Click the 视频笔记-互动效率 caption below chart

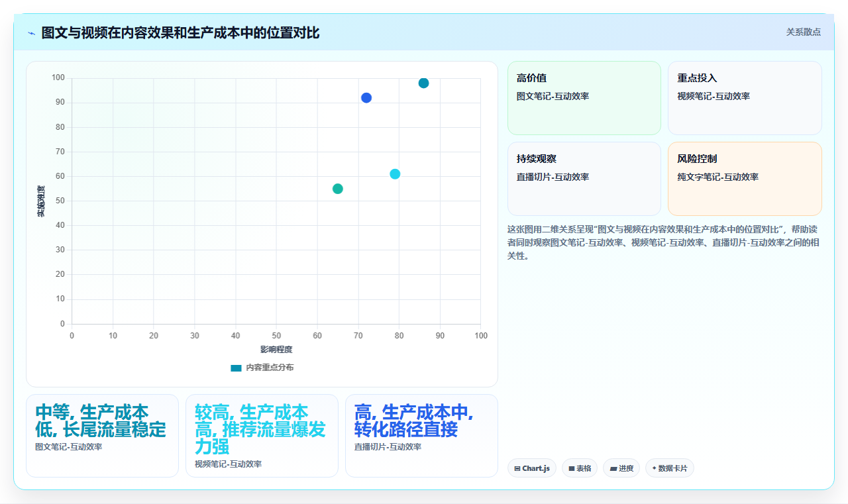point(228,464)
